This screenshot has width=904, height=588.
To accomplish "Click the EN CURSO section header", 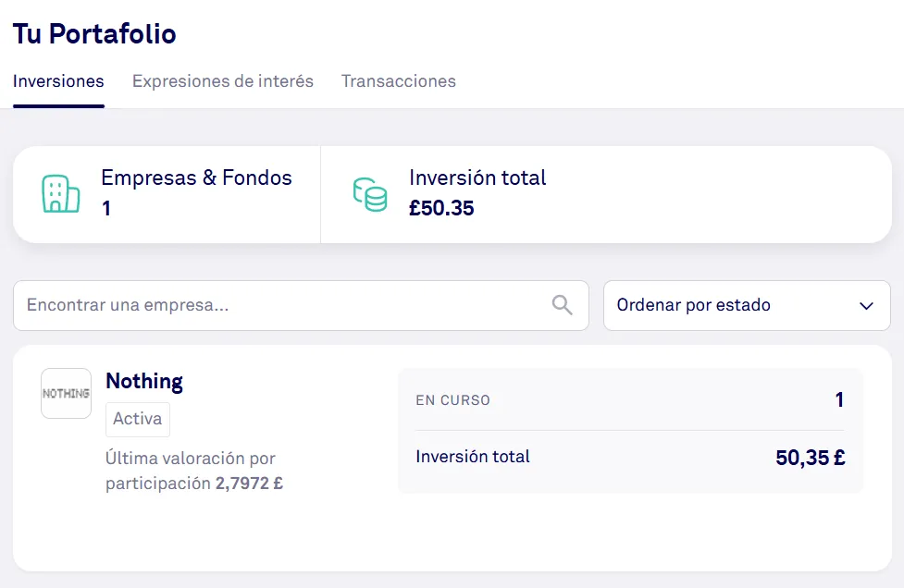I will point(452,400).
